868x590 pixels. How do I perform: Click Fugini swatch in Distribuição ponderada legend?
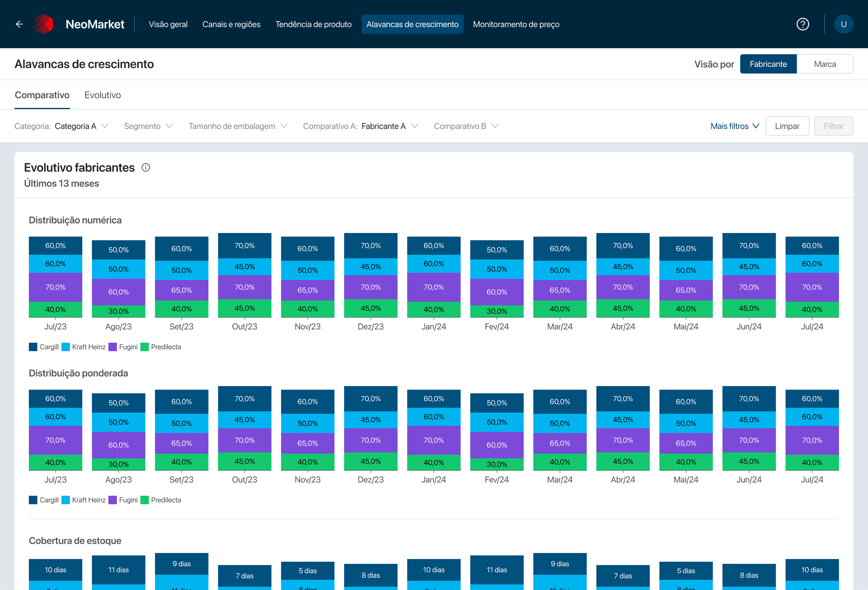112,500
